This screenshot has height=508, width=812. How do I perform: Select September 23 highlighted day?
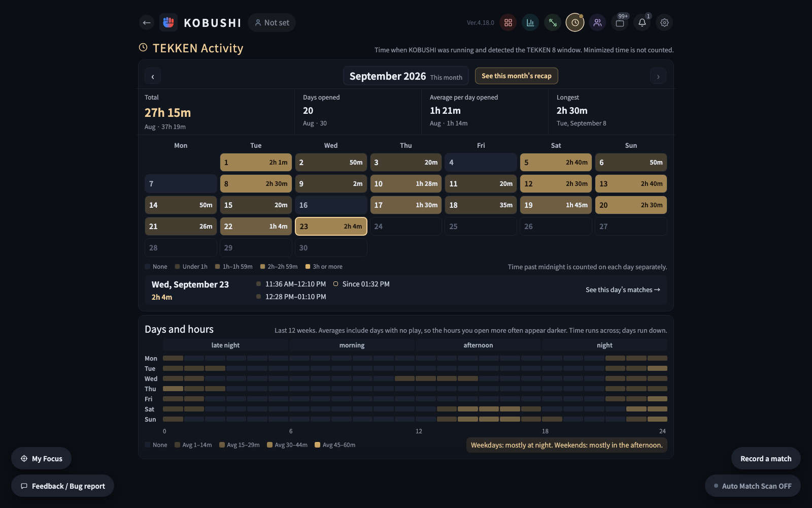pyautogui.click(x=331, y=226)
